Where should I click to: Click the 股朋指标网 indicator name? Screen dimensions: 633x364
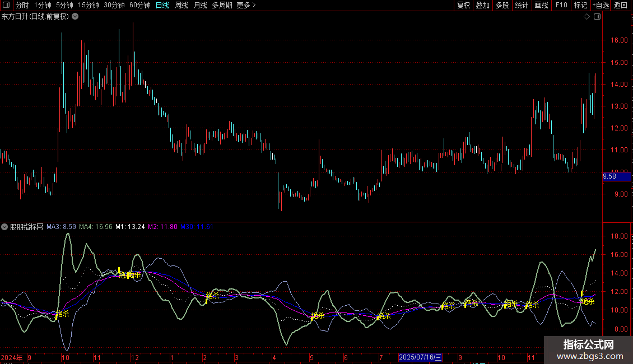[27, 227]
